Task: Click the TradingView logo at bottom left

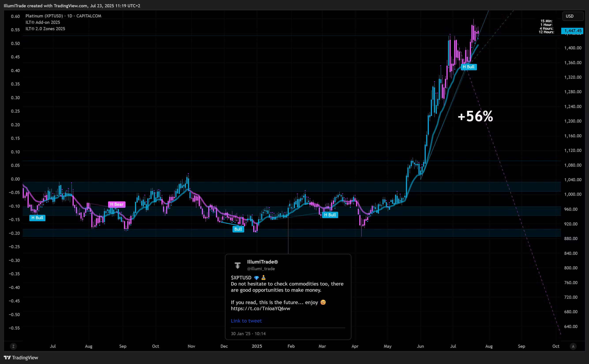Action: [21, 357]
